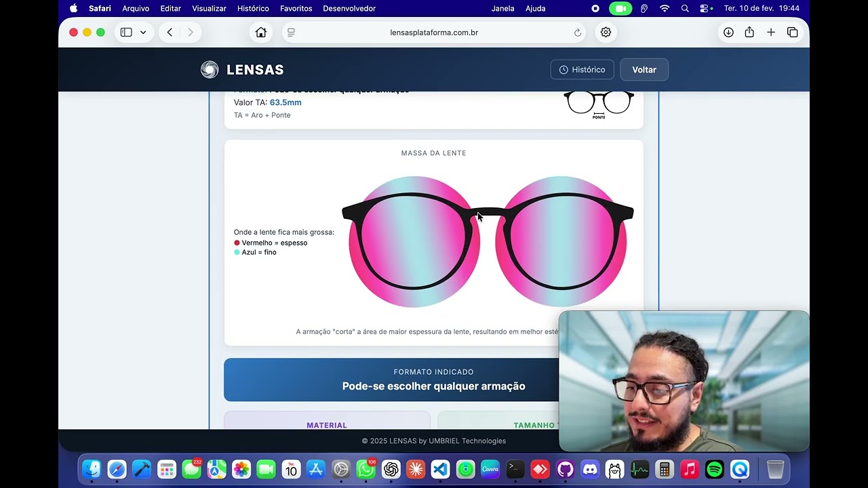Image resolution: width=868 pixels, height=488 pixels.
Task: Reload the current page
Action: [578, 33]
